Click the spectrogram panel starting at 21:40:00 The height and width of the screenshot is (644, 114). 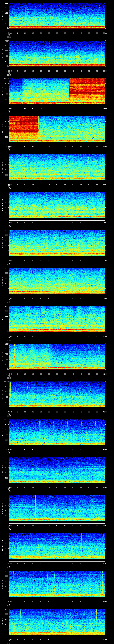pos(57,357)
